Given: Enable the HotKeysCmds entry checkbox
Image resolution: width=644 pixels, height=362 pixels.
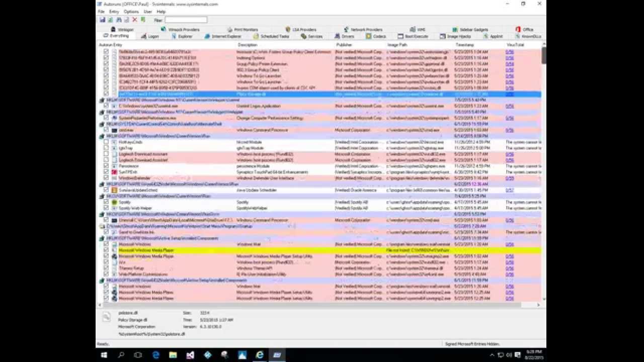Looking at the screenshot, I should [106, 142].
